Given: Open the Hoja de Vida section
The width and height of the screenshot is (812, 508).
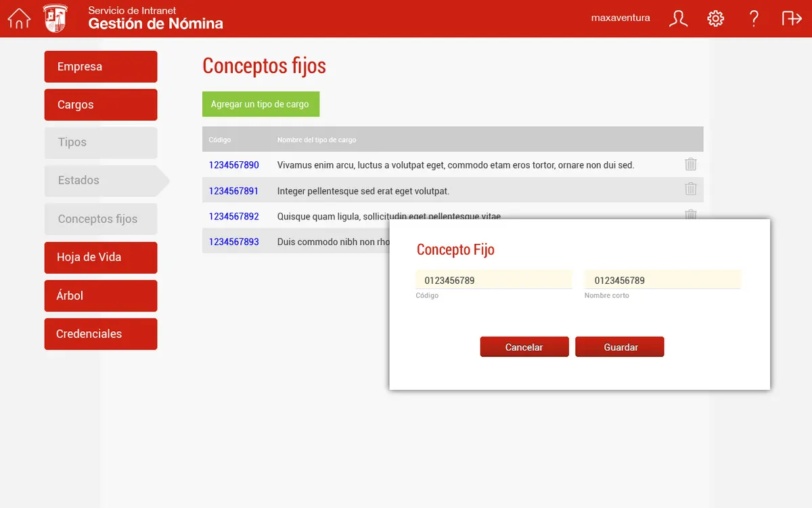Looking at the screenshot, I should [101, 257].
